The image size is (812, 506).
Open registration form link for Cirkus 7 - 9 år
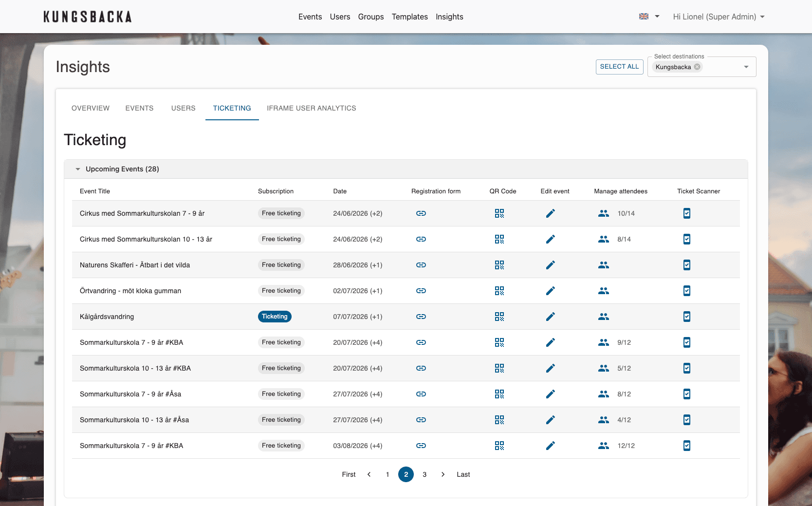(x=421, y=213)
